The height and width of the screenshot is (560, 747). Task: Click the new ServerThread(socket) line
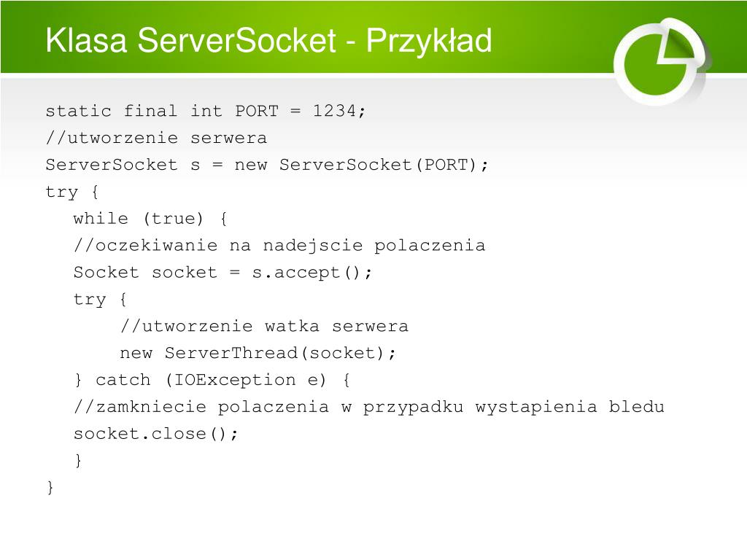(258, 354)
